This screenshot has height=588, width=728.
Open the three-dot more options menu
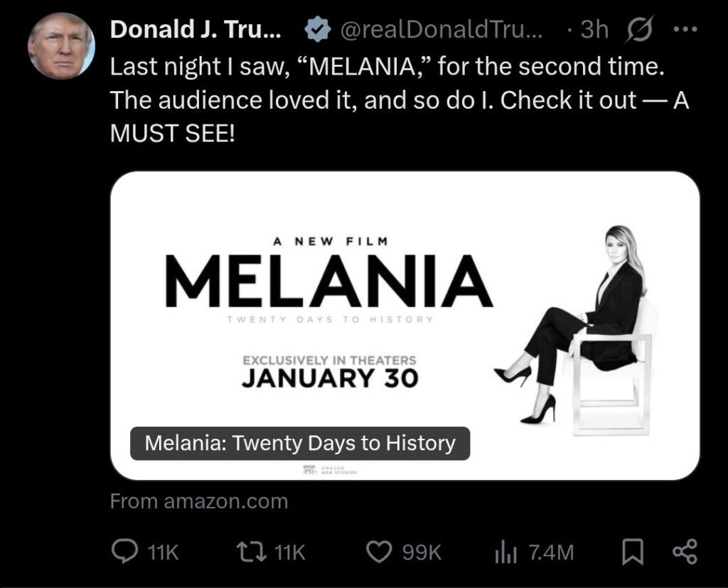tap(685, 29)
